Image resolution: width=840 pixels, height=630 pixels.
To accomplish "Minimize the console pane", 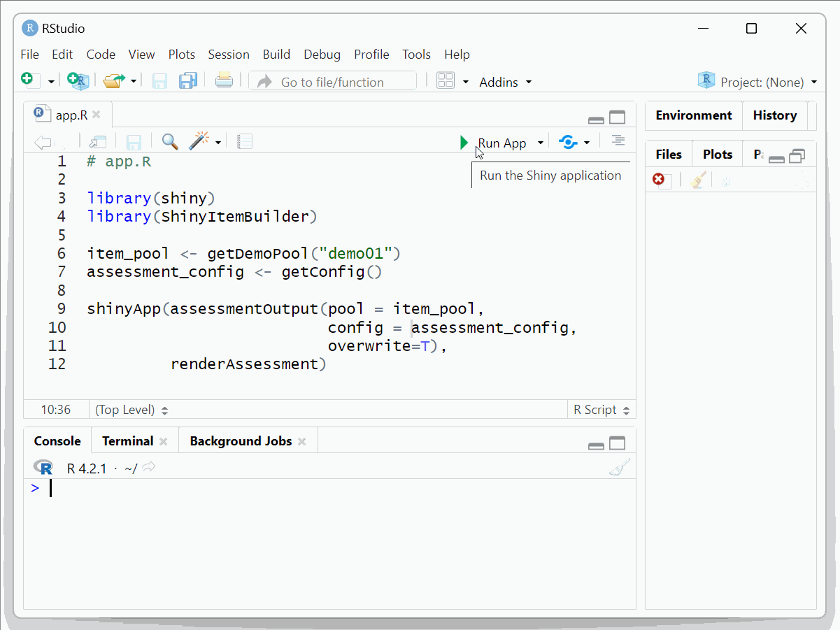I will [x=596, y=445].
